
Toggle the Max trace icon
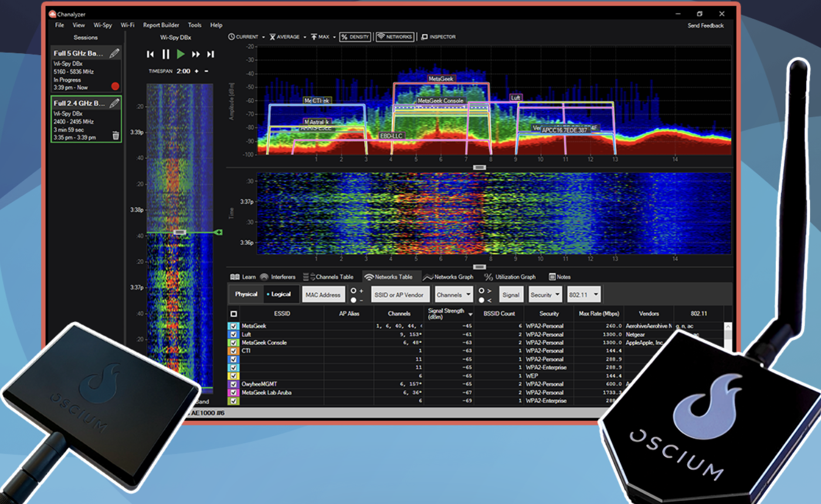pyautogui.click(x=314, y=37)
